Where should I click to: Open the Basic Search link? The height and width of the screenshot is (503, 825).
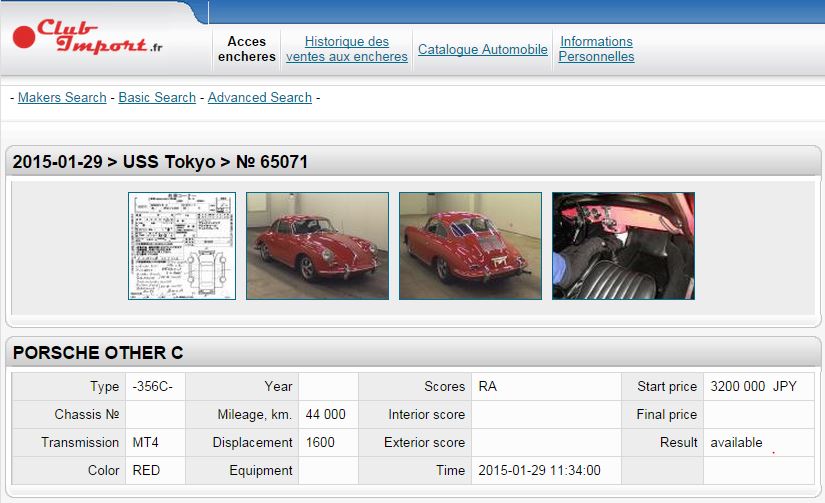(x=157, y=97)
